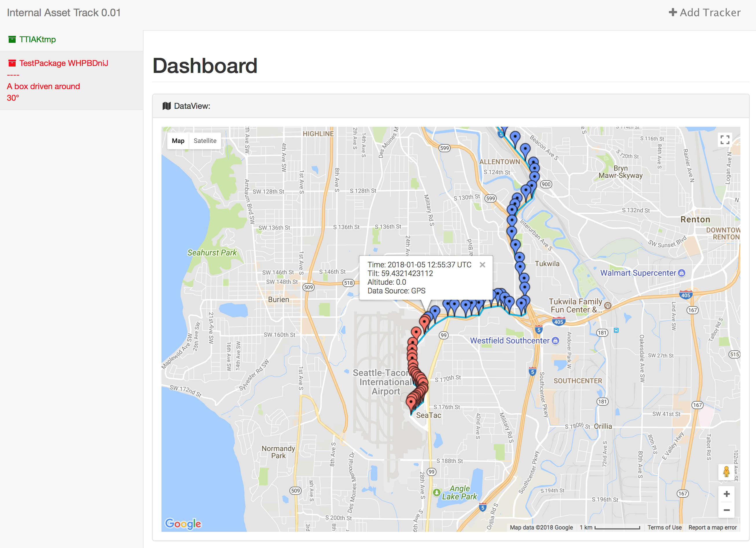756x548 pixels.
Task: Click Westfield Southcenter place marker
Action: coord(555,341)
